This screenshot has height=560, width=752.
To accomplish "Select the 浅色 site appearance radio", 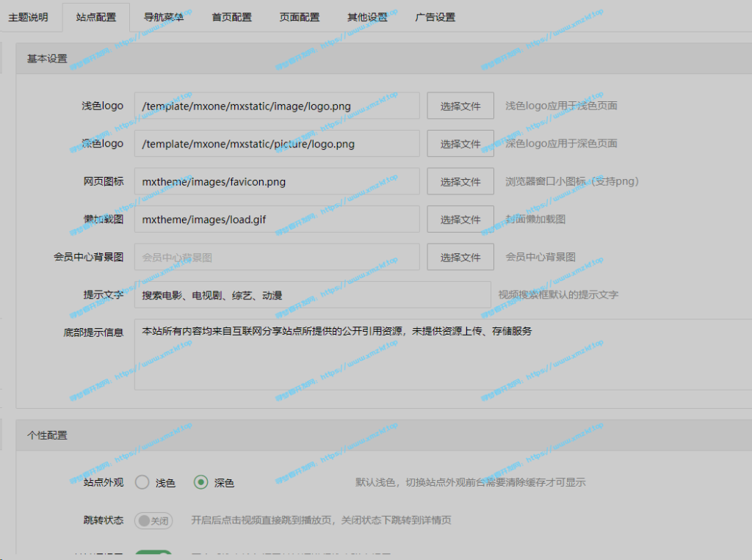I will pos(142,482).
